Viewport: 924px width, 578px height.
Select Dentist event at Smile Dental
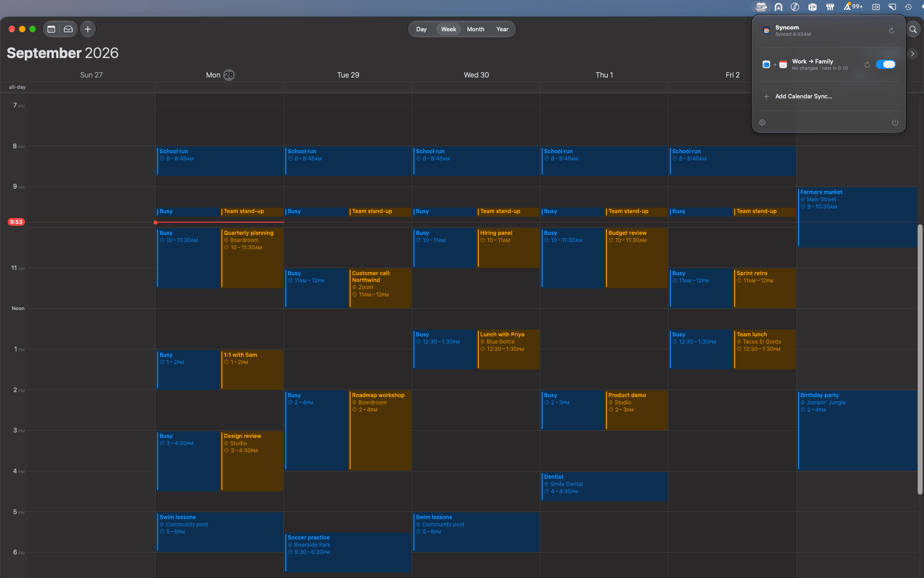pyautogui.click(x=605, y=486)
